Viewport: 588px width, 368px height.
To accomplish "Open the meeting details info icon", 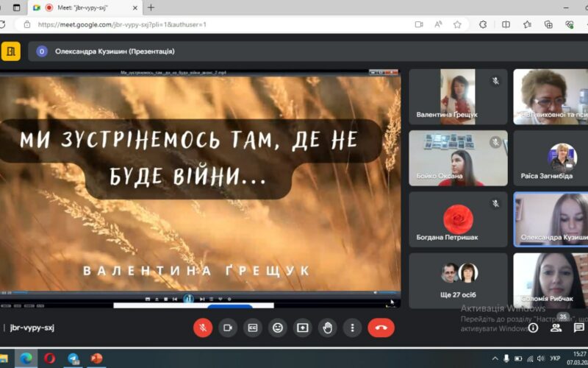I will (534, 328).
